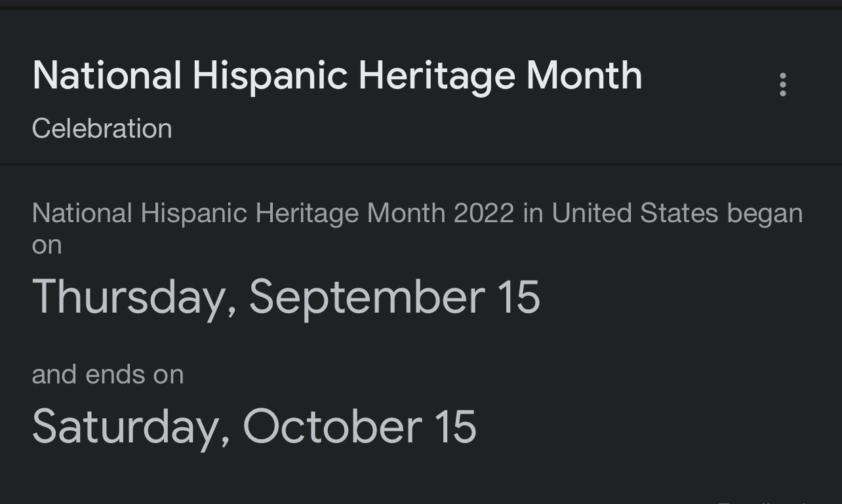Image resolution: width=842 pixels, height=504 pixels.
Task: Click the National Hispanic Heritage Month title
Action: (x=337, y=75)
